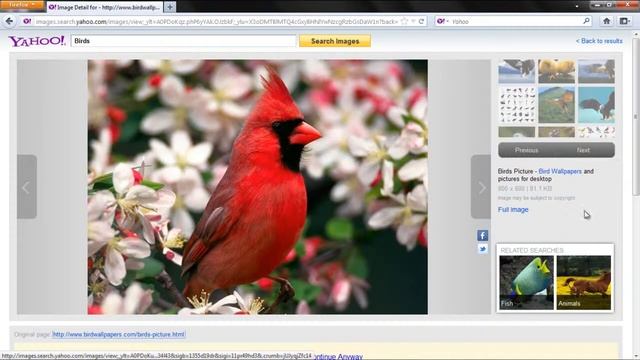The image size is (640, 360).
Task: Bookmark this page with star icon
Action: (x=404, y=21)
